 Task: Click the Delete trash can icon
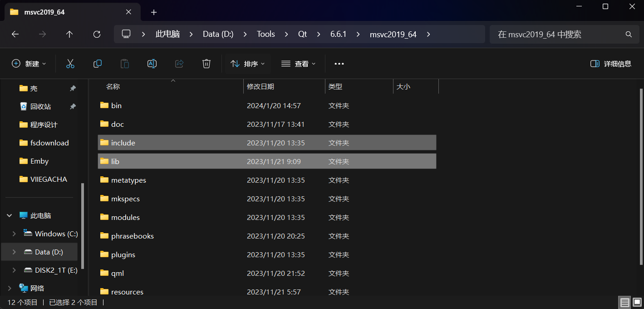(x=206, y=64)
